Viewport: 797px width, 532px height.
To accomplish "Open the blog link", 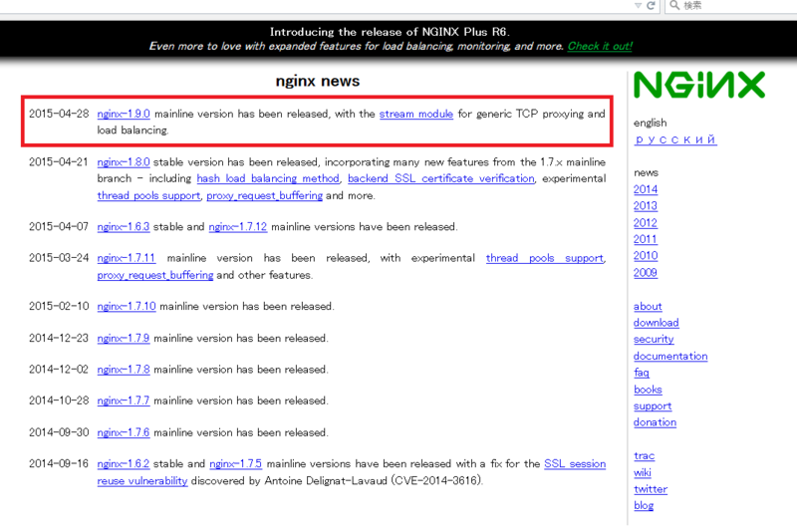I will (644, 506).
